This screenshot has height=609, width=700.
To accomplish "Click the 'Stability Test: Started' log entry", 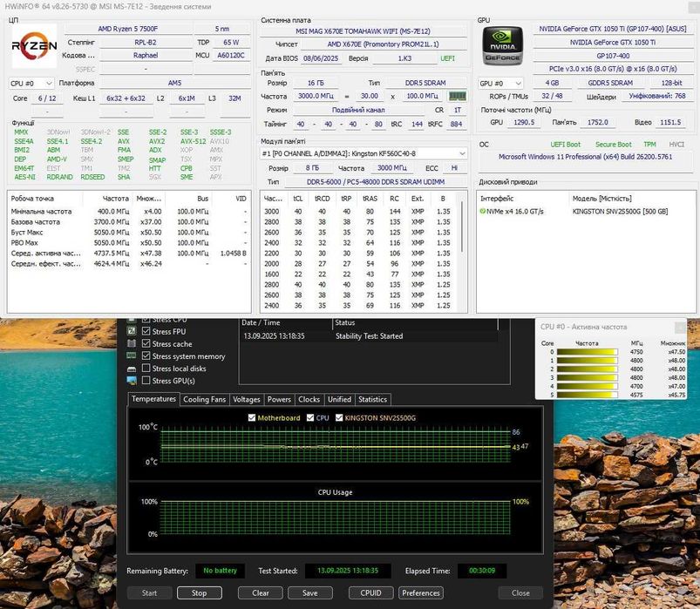I will (x=370, y=336).
